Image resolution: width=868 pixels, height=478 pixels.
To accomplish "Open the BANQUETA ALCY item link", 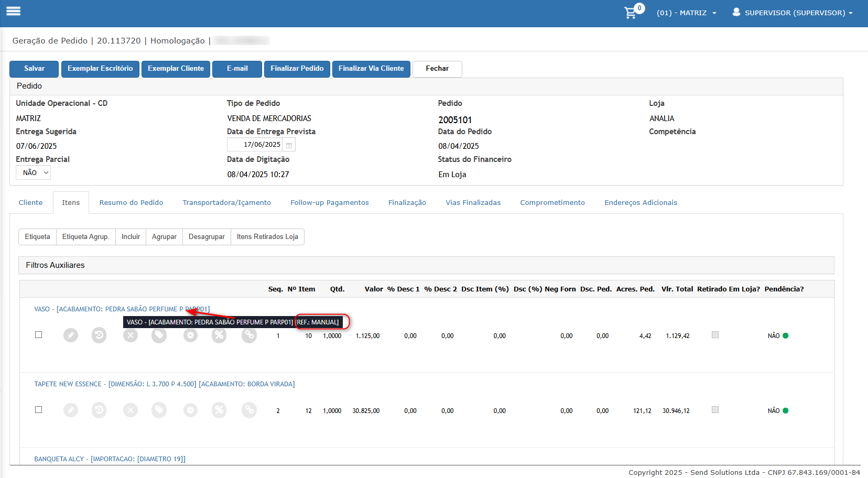I will pos(110,459).
